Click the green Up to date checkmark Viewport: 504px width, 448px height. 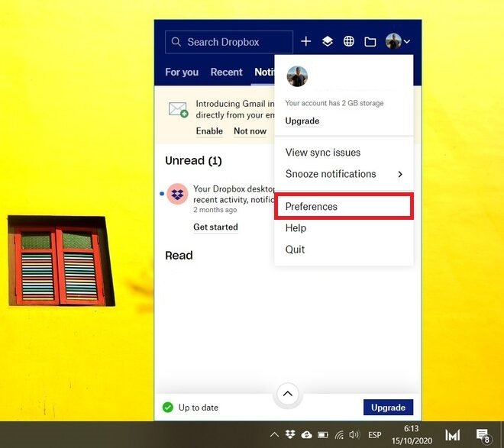(168, 408)
